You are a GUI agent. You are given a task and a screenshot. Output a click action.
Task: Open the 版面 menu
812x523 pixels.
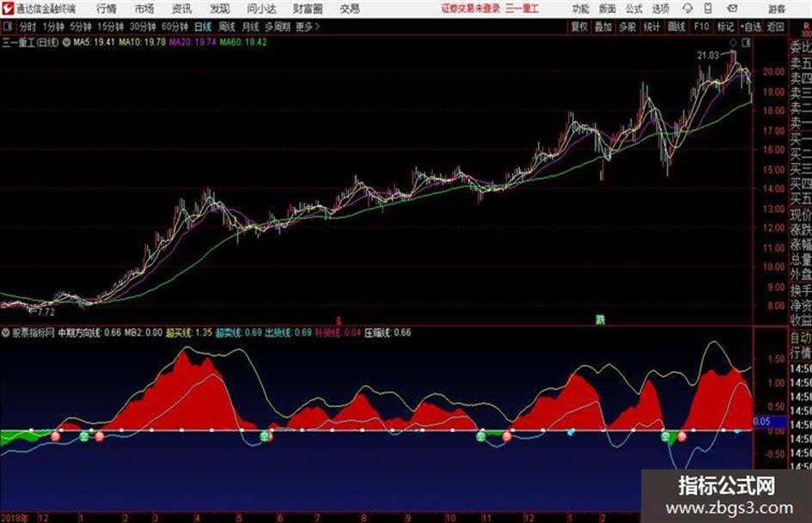[x=607, y=9]
